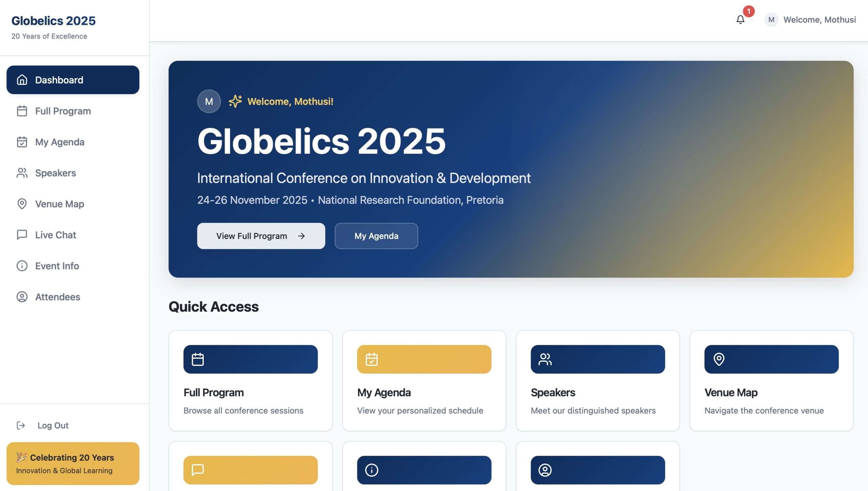This screenshot has width=868, height=491.
Task: Open Live Chat from sidebar
Action: (73, 235)
